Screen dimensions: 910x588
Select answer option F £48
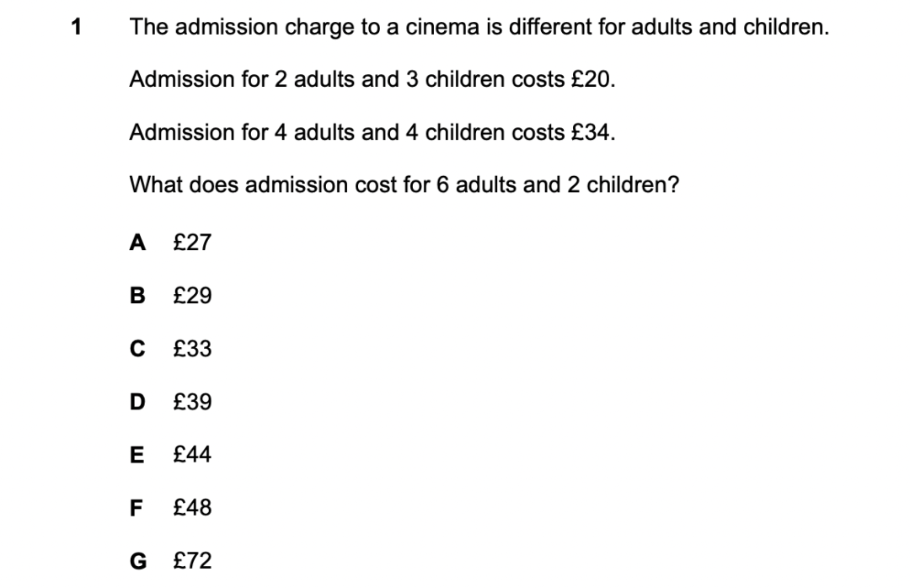170,508
